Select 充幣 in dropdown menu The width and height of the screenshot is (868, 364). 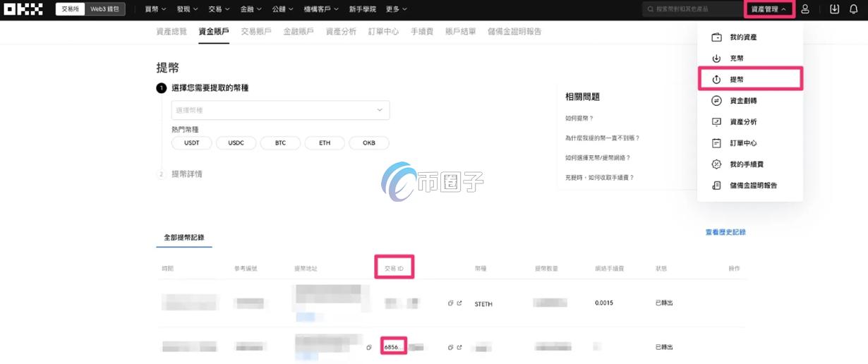pos(737,59)
